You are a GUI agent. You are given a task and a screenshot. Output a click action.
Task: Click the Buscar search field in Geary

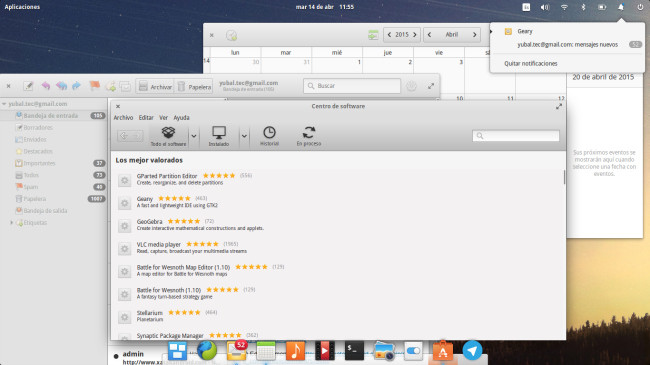[x=352, y=86]
